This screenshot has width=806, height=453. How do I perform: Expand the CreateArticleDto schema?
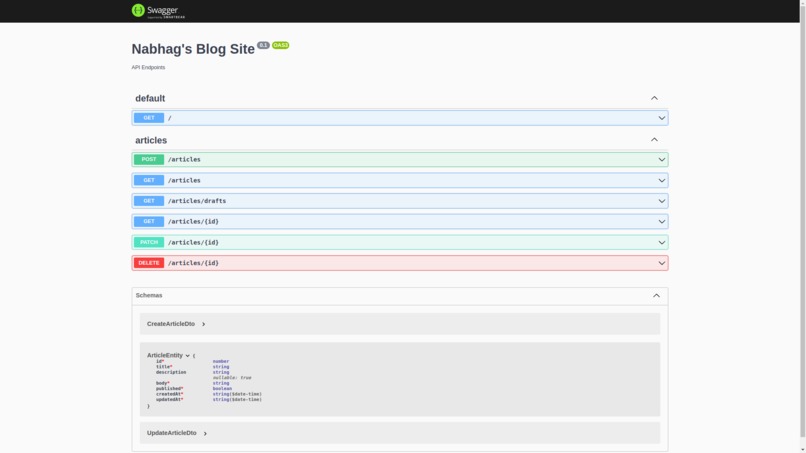coord(204,324)
